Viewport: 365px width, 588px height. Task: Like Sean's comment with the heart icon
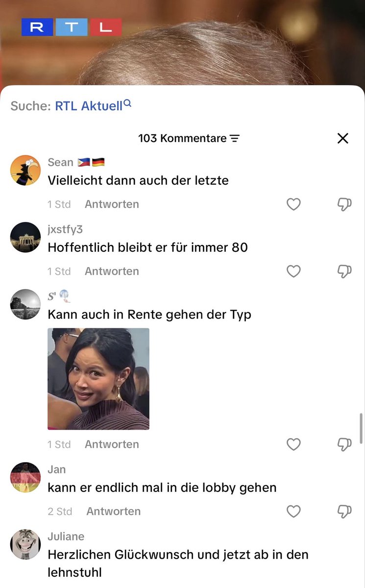pyautogui.click(x=293, y=204)
